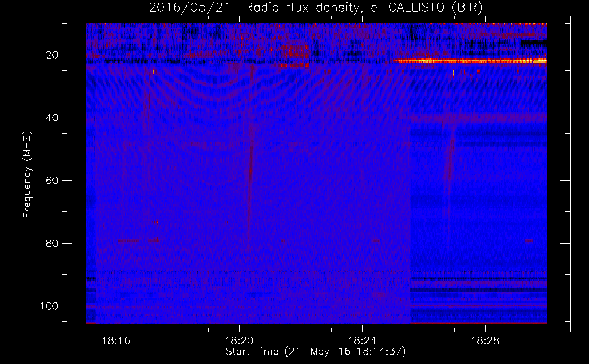The image size is (589, 364).
Task: Click the '60' frequency tick label
Action: 52,181
